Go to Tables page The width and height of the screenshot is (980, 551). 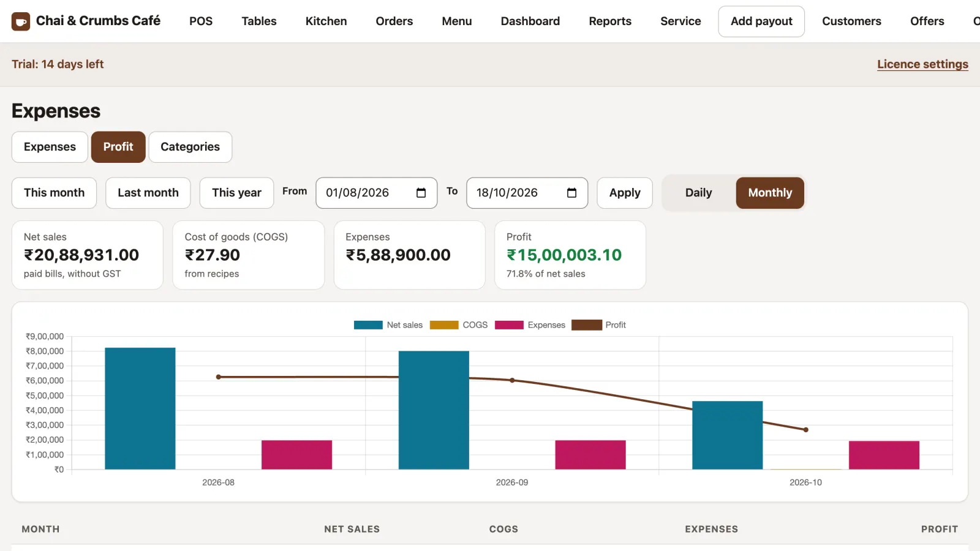pos(259,21)
